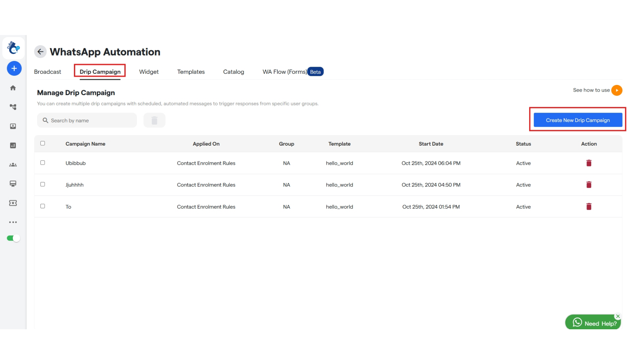Switch to the Broadcast tab

(x=48, y=72)
